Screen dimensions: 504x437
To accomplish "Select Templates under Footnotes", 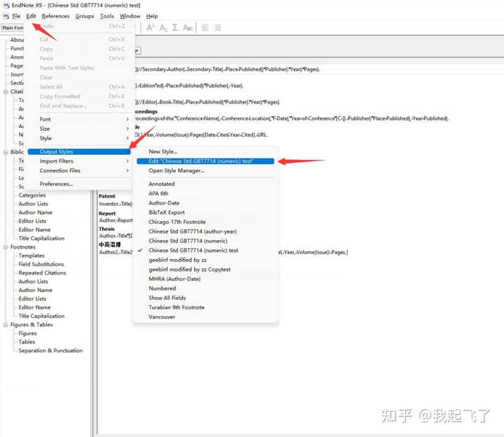I will click(31, 256).
